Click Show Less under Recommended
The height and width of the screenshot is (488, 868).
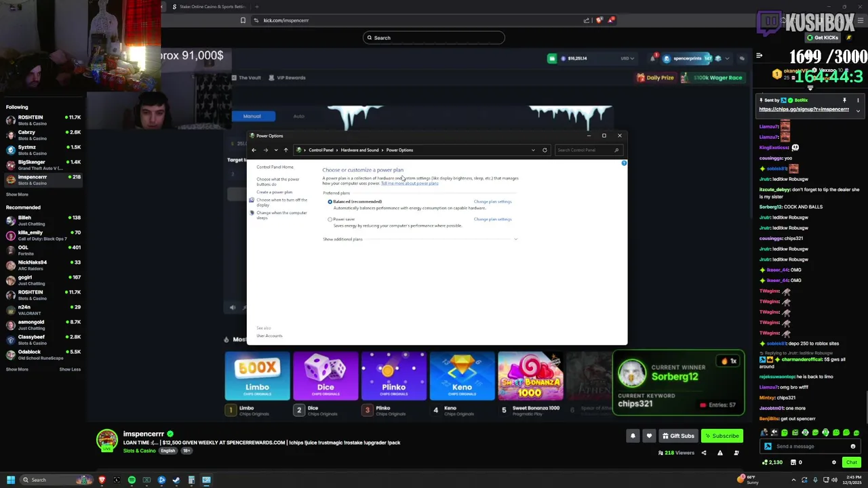[x=70, y=369]
